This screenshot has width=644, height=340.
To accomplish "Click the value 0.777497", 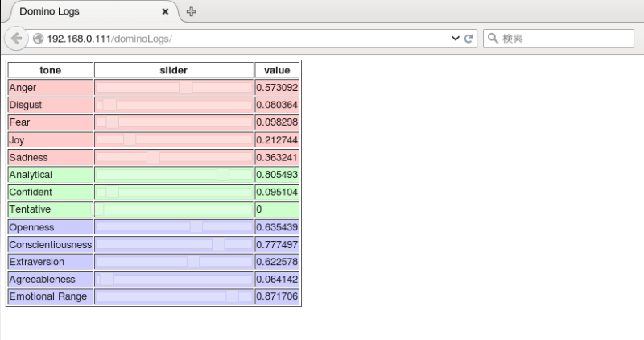I will click(x=277, y=245).
